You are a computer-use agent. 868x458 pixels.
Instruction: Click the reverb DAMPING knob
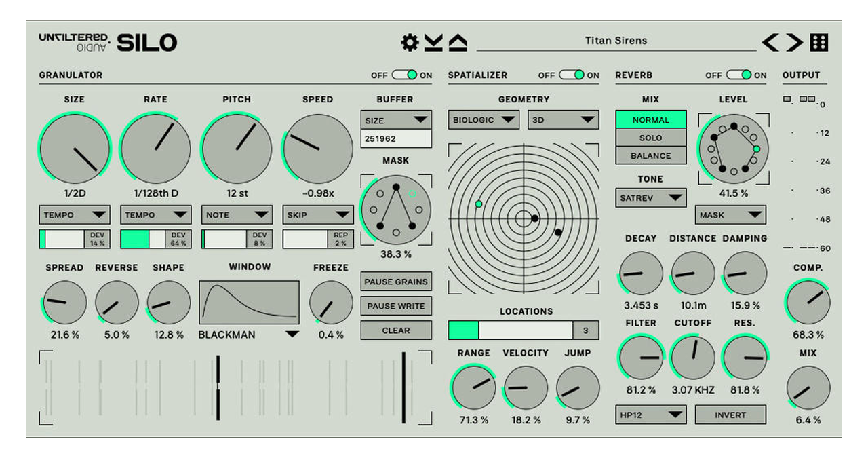click(x=745, y=273)
